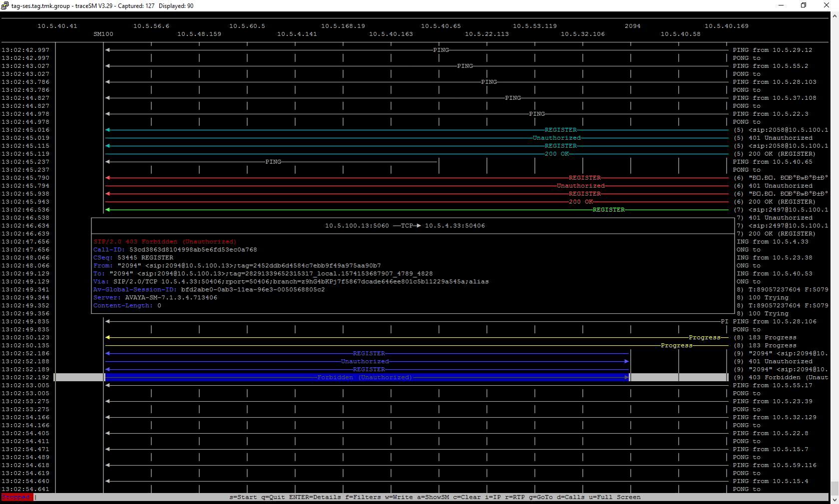Click the scrollbar thumb near the bottom

[835, 488]
